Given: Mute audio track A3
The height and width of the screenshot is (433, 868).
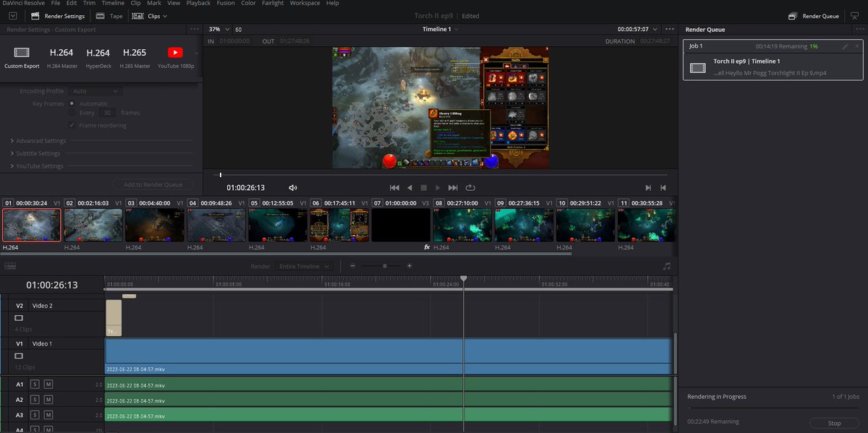Looking at the screenshot, I should (48, 414).
